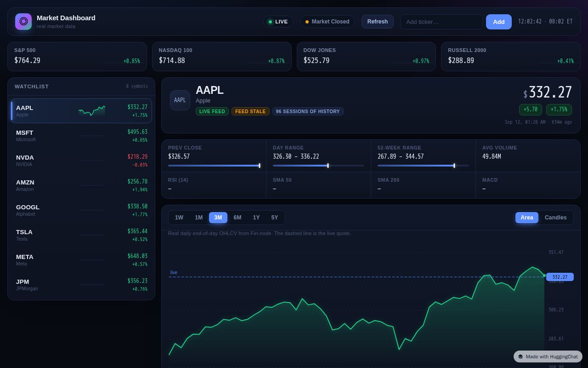The image size is (588, 368).
Task: Click the 8 symbols count text
Action: pos(137,86)
